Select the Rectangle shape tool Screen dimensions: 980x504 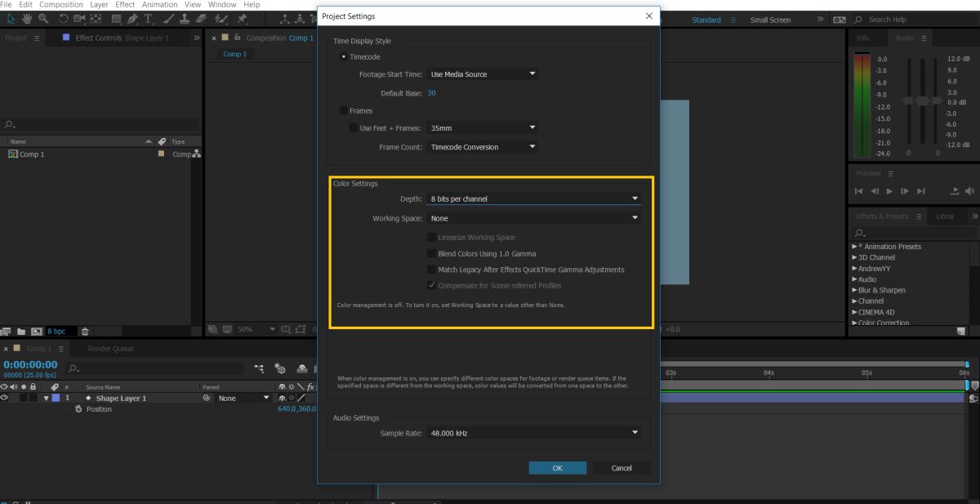[117, 19]
